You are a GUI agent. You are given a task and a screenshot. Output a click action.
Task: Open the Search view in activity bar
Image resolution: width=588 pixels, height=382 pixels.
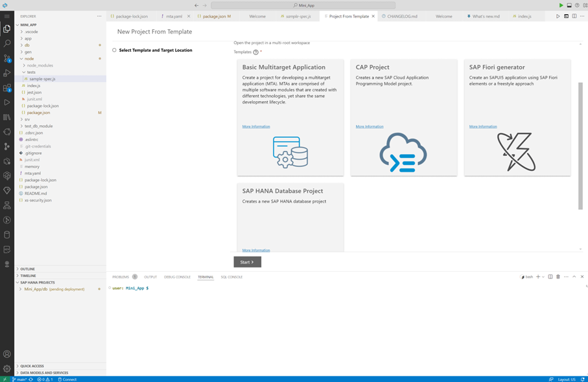[6, 43]
